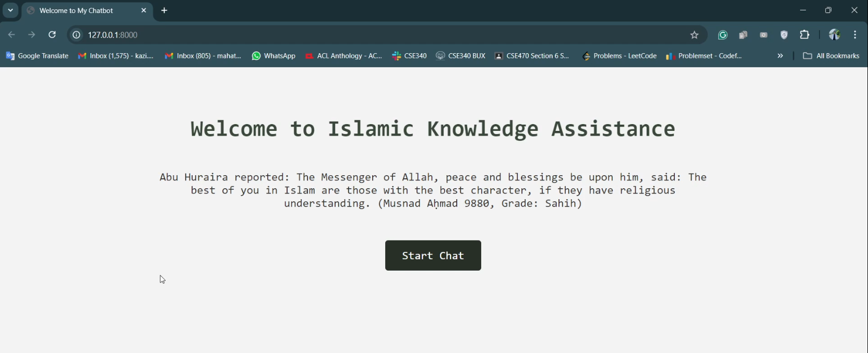Viewport: 868px width, 353px height.
Task: Open the Extensions puzzle-piece menu
Action: (x=805, y=35)
